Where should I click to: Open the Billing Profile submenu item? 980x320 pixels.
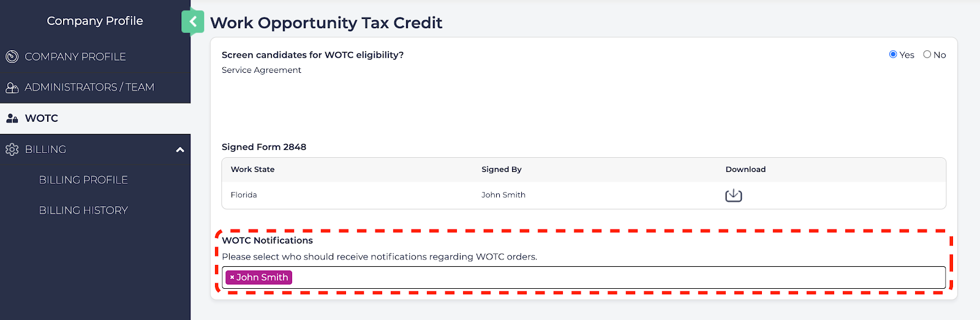click(83, 180)
